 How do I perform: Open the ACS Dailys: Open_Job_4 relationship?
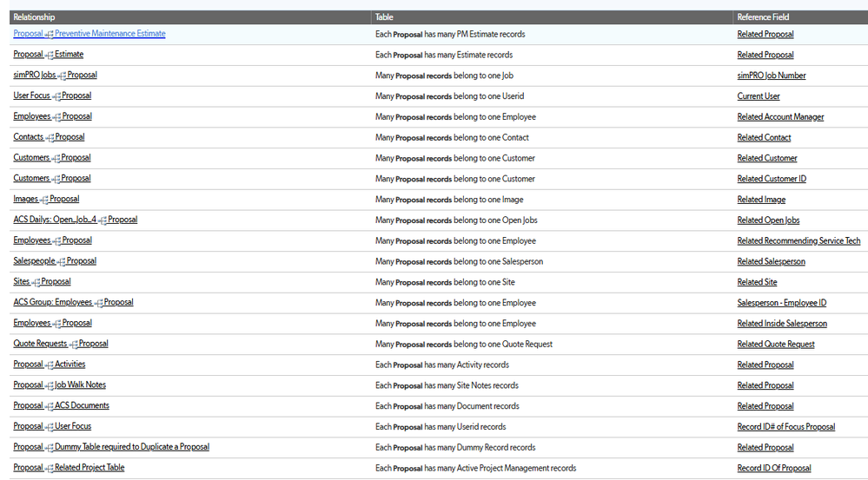point(75,220)
